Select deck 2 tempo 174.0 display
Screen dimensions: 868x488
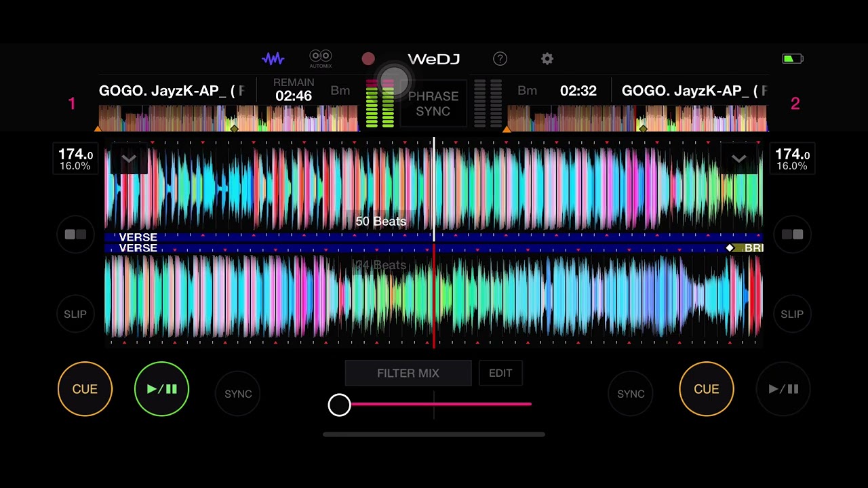click(792, 159)
